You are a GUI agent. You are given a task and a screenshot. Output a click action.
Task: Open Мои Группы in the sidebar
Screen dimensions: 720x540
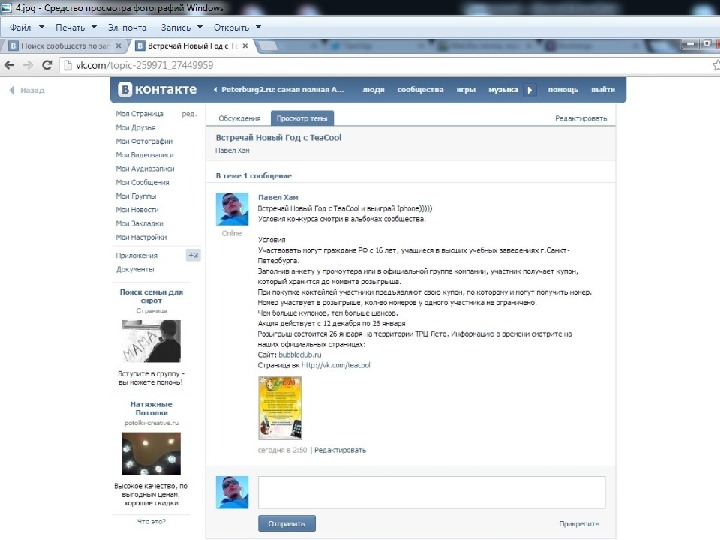[136, 196]
